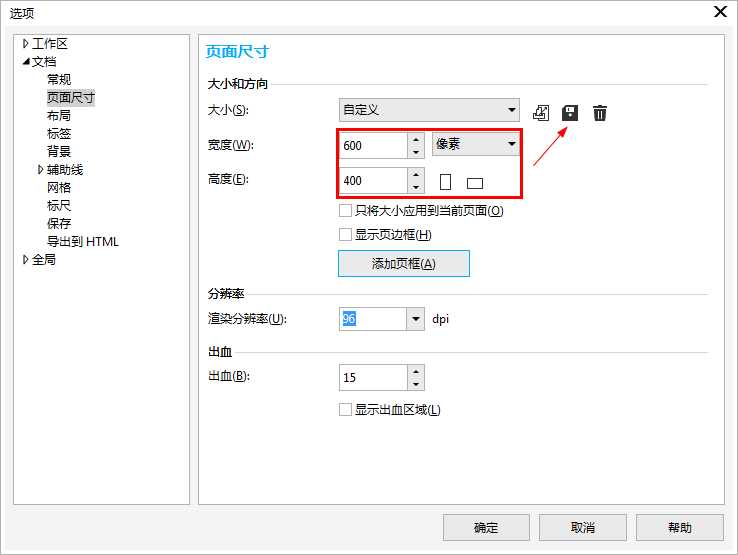Viewport: 738px width, 555px height.
Task: Increase 出血 value with up arrow
Action: (416, 371)
